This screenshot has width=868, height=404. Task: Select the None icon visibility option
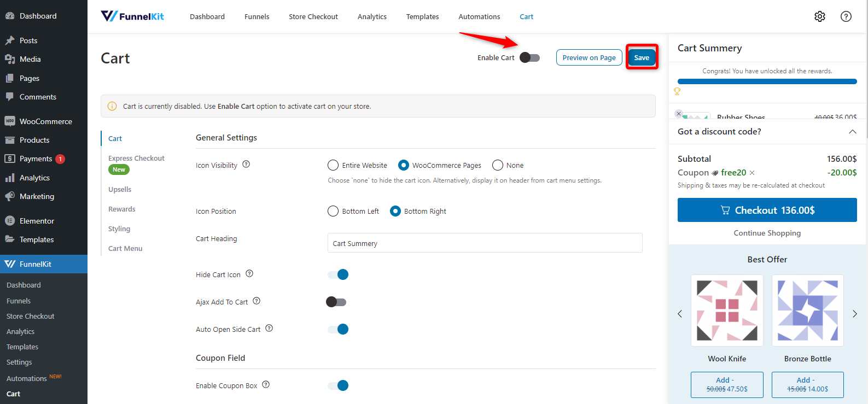[498, 165]
